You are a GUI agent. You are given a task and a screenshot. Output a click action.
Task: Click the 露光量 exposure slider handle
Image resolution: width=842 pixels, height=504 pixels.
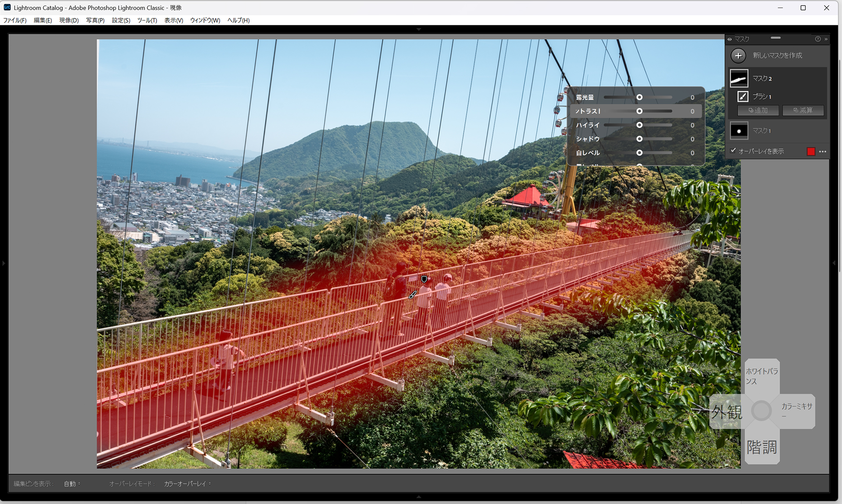coord(639,97)
